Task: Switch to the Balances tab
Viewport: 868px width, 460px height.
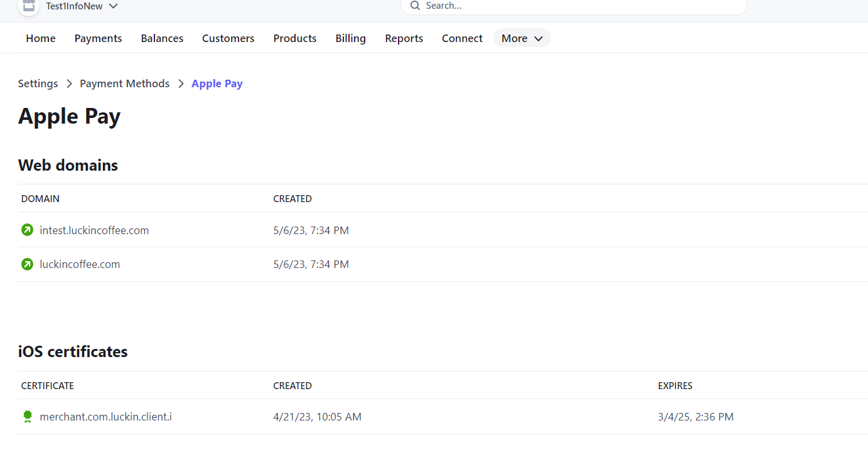Action: 162,38
